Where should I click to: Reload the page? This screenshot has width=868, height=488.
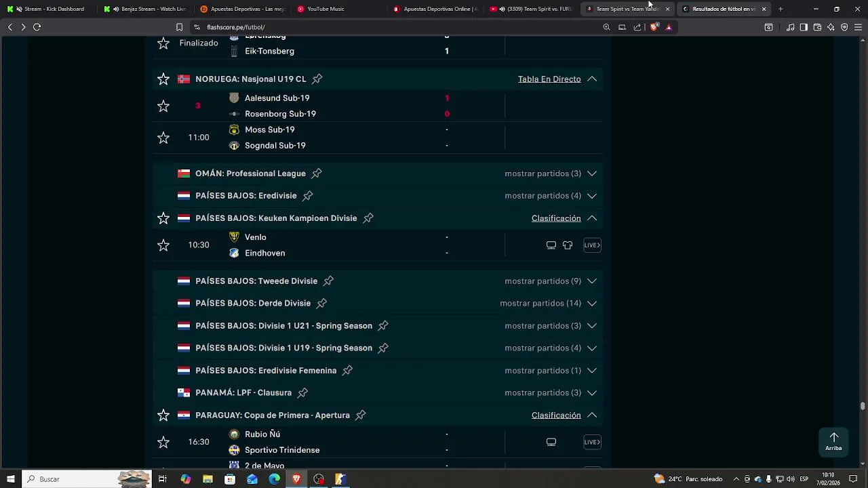pyautogui.click(x=37, y=27)
